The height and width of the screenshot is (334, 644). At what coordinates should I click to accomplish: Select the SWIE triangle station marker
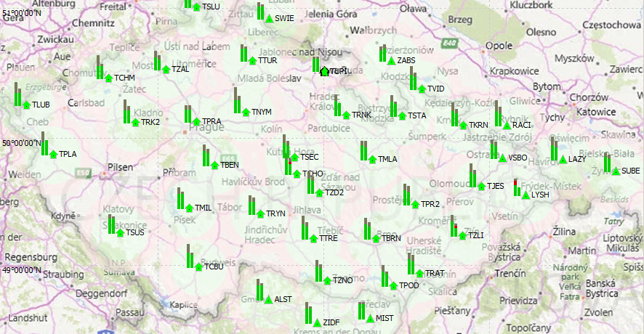(x=270, y=19)
